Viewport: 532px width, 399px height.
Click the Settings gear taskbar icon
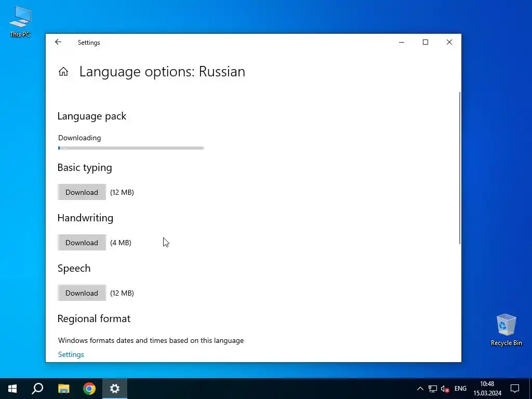[115, 389]
